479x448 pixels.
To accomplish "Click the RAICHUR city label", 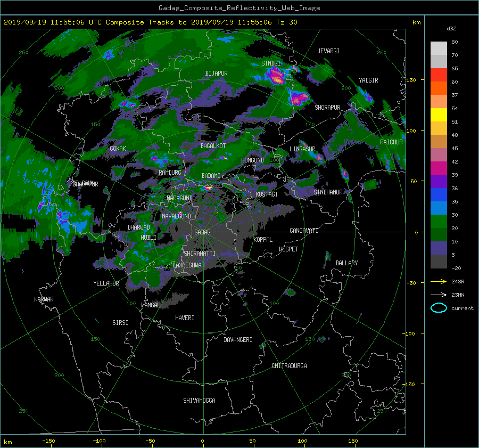I will (391, 142).
